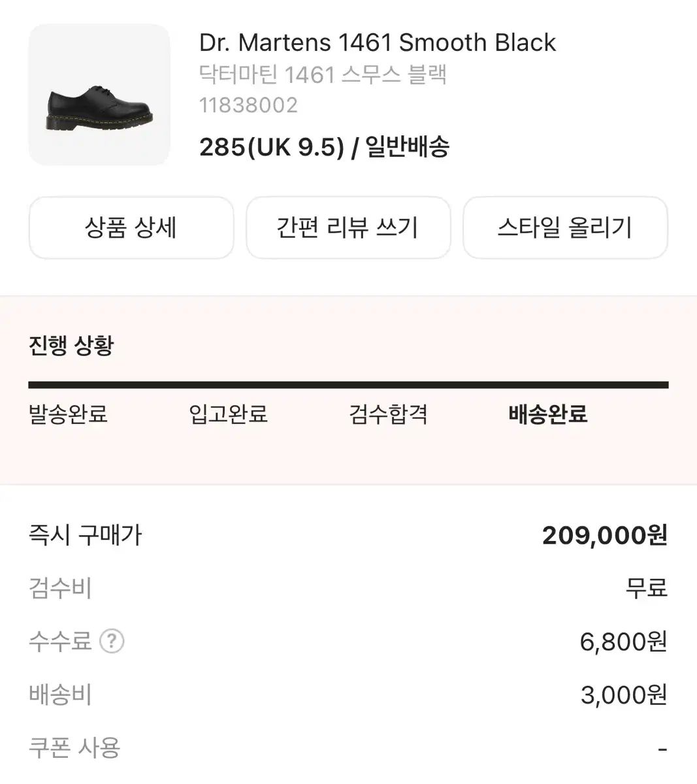Click the product number 11838002

248,105
